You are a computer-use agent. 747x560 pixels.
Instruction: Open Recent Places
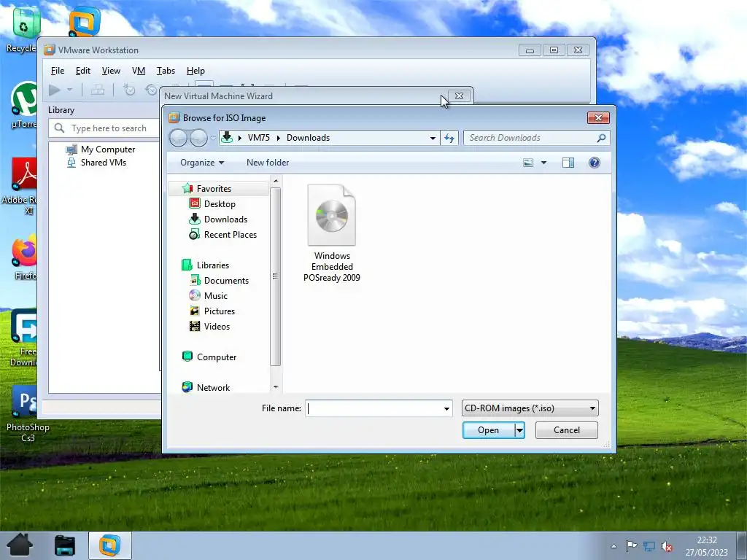[x=230, y=235]
